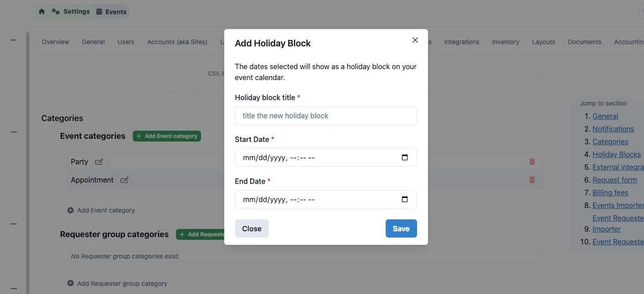Image resolution: width=644 pixels, height=294 pixels.
Task: Open End Date calendar picker icon
Action: 404,199
